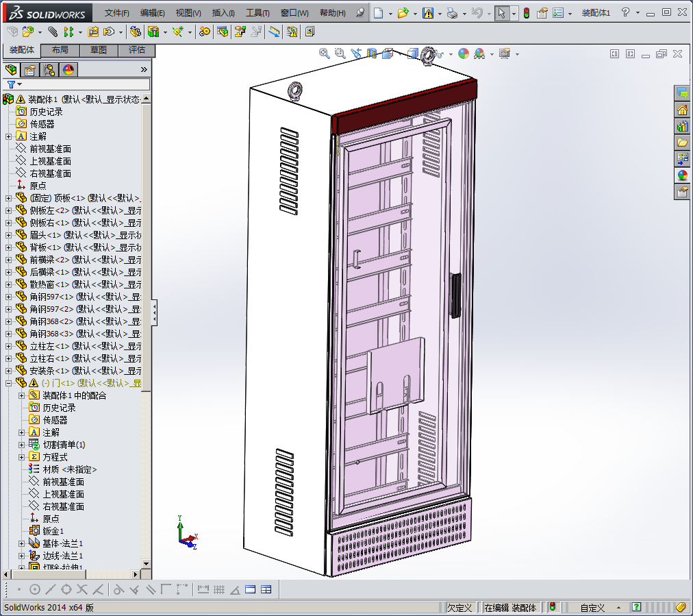Viewport: 693px width, 616px height.
Task: Click the Zoom to Area icon
Action: (x=340, y=53)
